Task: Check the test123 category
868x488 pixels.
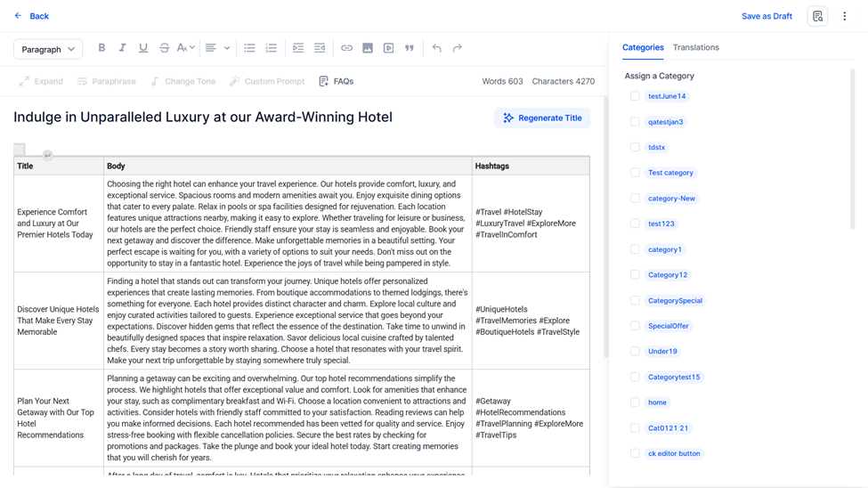Action: (635, 224)
